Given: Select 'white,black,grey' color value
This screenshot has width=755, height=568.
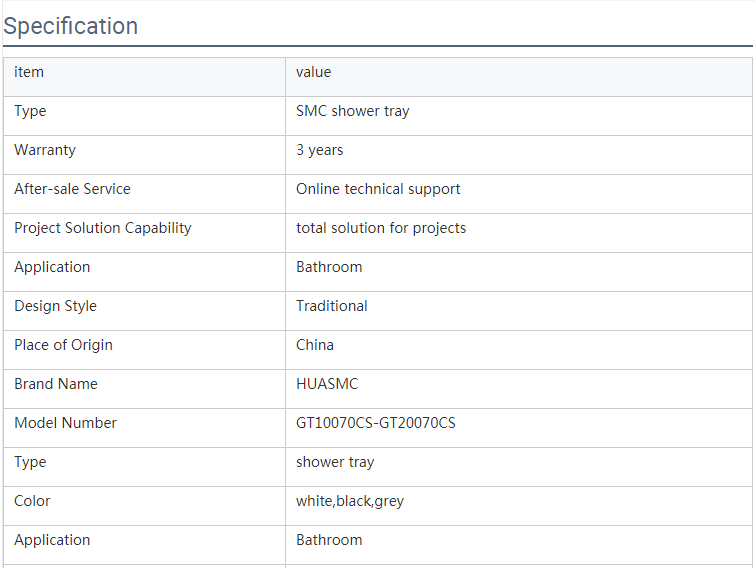Looking at the screenshot, I should [350, 501].
